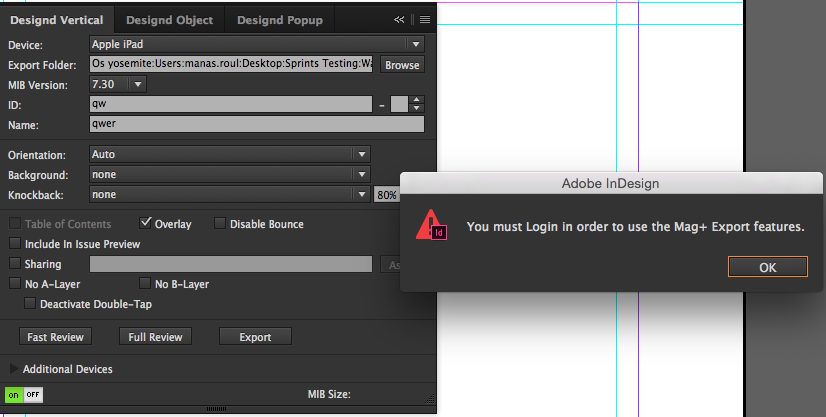Click the Export Folder path field

tap(231, 64)
